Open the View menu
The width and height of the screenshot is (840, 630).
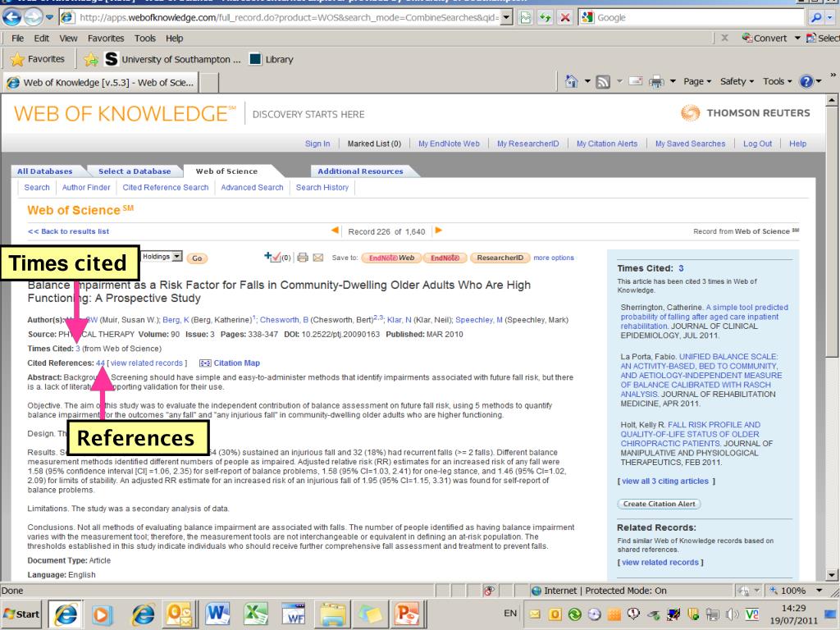pos(68,38)
